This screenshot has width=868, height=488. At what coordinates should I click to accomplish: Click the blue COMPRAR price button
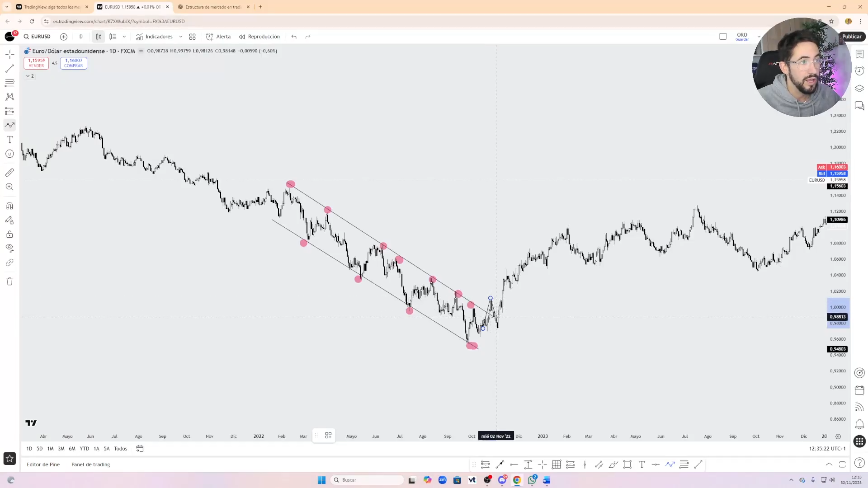pyautogui.click(x=73, y=63)
